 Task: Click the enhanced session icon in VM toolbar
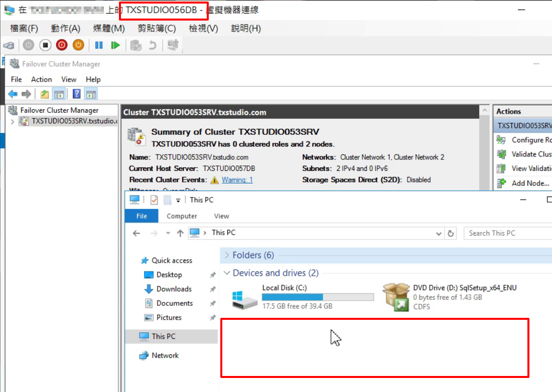click(173, 45)
